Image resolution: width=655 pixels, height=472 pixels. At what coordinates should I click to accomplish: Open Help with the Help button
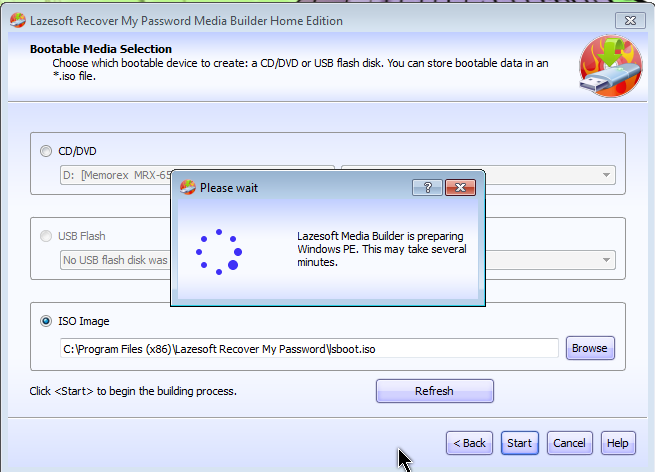point(618,443)
